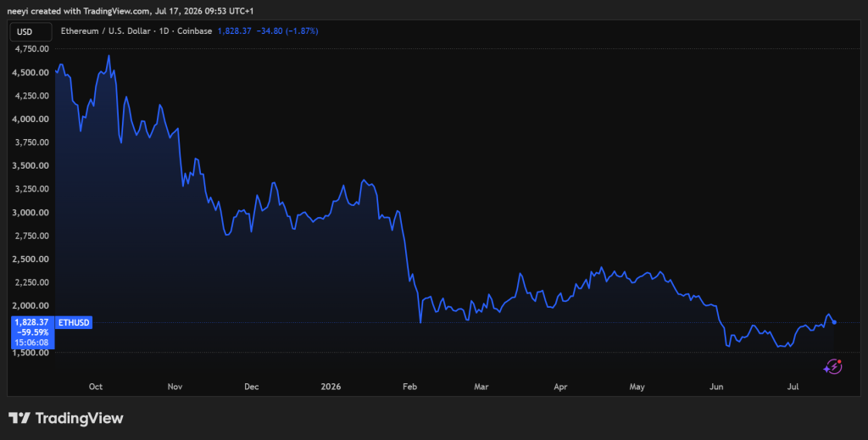Click the purple sparkle lightning icon
Viewport: 868px width, 440px height.
(832, 367)
